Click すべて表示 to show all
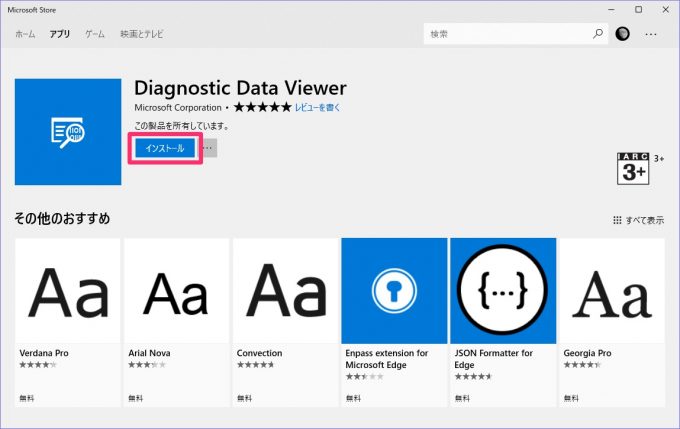The height and width of the screenshot is (429, 680). 644,220
